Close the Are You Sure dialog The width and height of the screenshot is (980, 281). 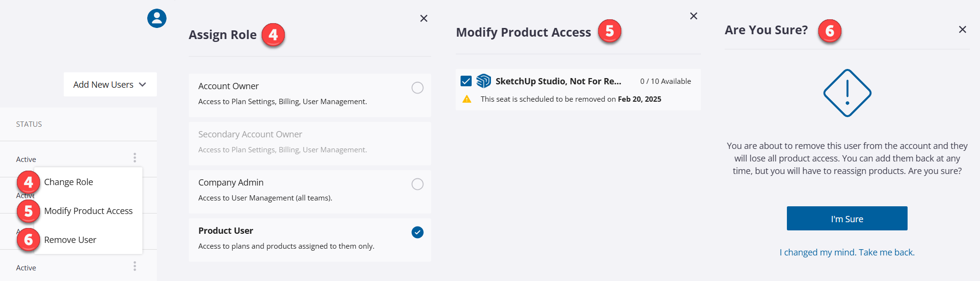pos(963,29)
